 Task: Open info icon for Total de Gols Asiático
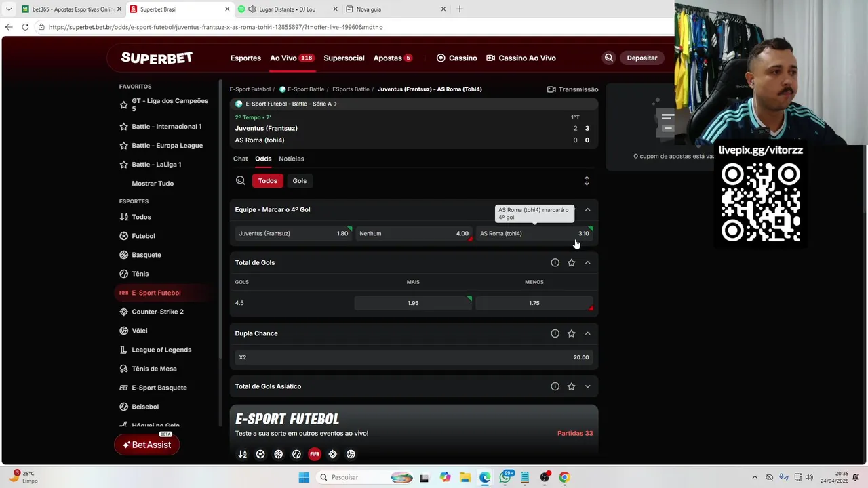555,386
